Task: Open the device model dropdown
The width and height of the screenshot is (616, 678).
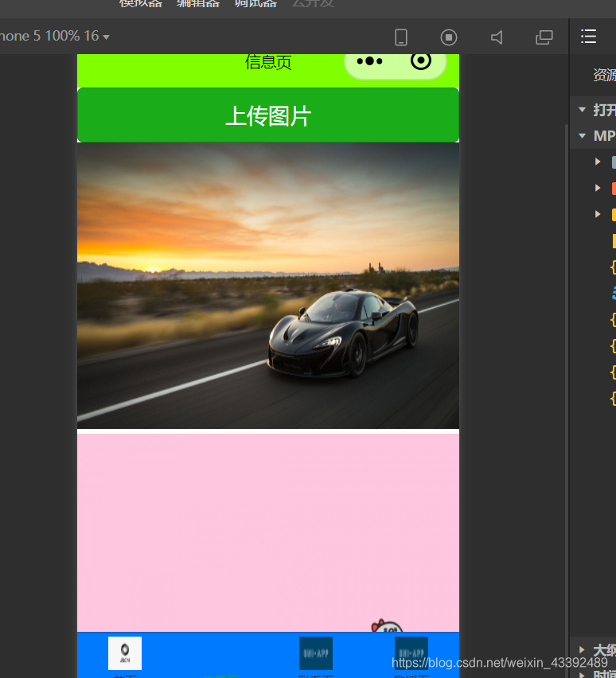Action: (54, 36)
